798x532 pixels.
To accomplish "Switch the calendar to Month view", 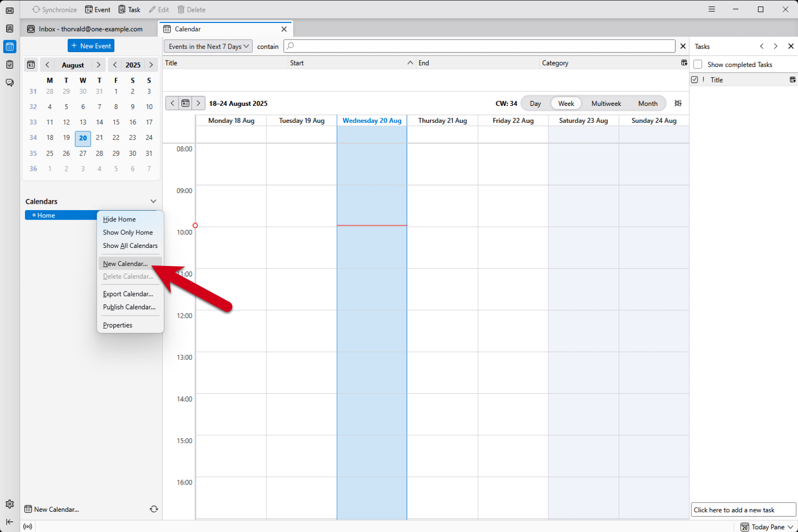I will point(647,103).
